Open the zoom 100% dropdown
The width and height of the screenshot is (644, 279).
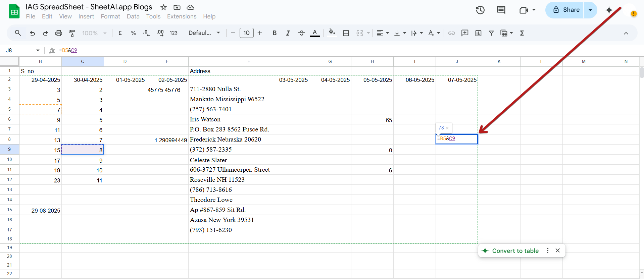click(x=94, y=33)
